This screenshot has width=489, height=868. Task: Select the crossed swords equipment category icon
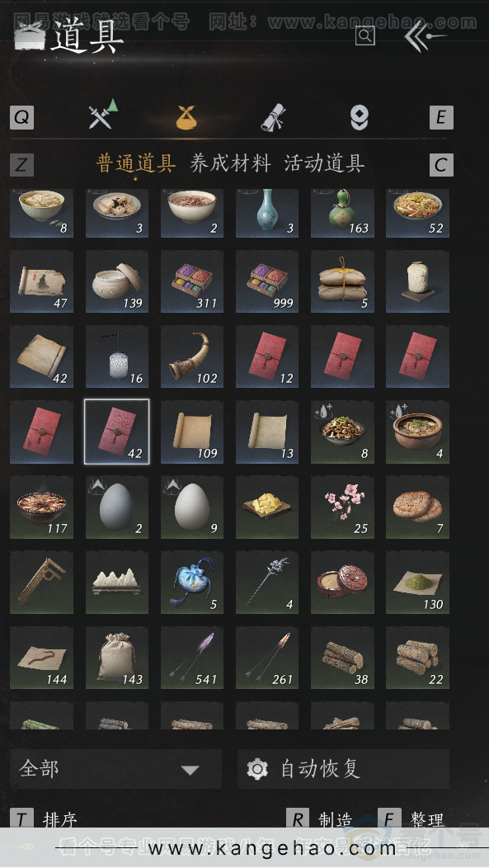tap(103, 116)
